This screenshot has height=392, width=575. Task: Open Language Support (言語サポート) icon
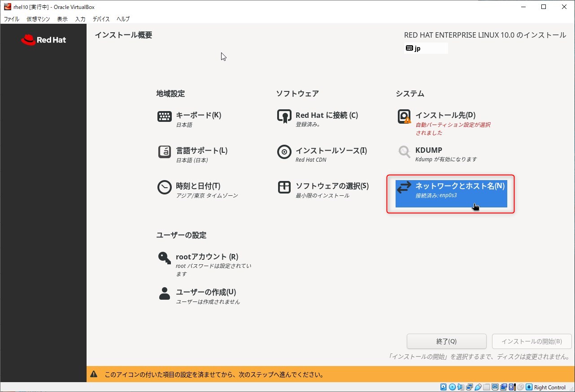[x=165, y=152]
